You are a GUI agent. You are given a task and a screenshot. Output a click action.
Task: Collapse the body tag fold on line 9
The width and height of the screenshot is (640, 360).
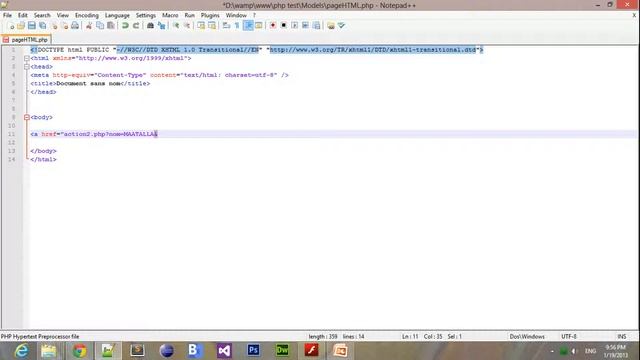(x=27, y=117)
